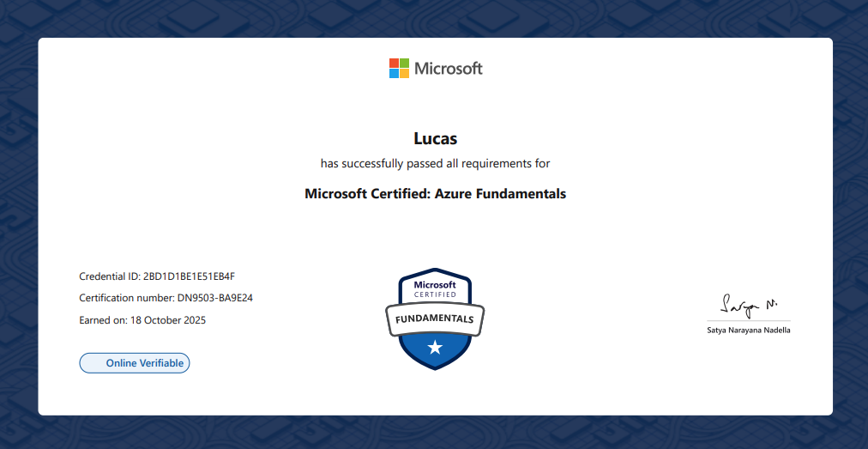Click the "has successfully passed all requirements" line
Viewport: 868px width, 449px height.
[x=435, y=163]
